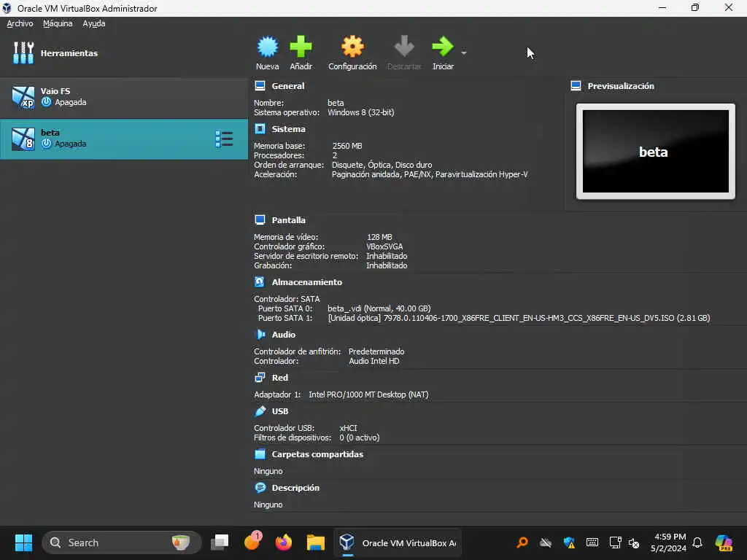
Task: Open the Máquina menu
Action: [58, 23]
